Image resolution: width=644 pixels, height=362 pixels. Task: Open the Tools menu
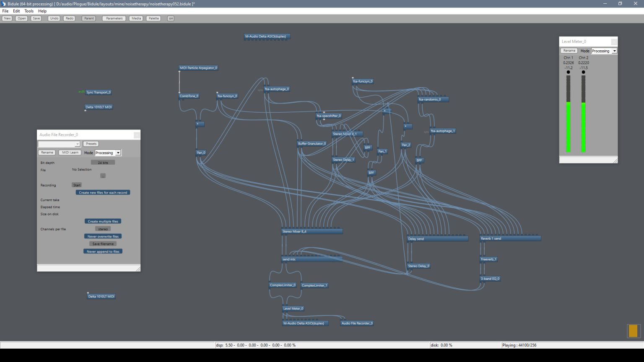(x=29, y=11)
